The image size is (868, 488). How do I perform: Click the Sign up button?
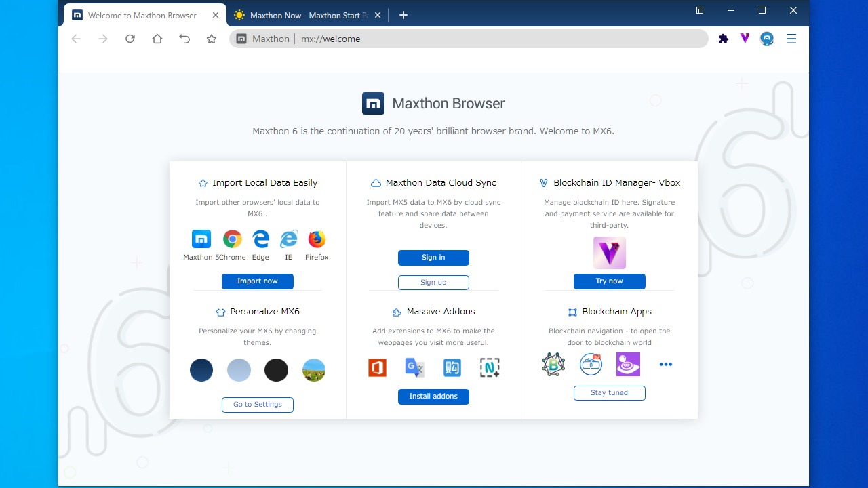(x=433, y=283)
